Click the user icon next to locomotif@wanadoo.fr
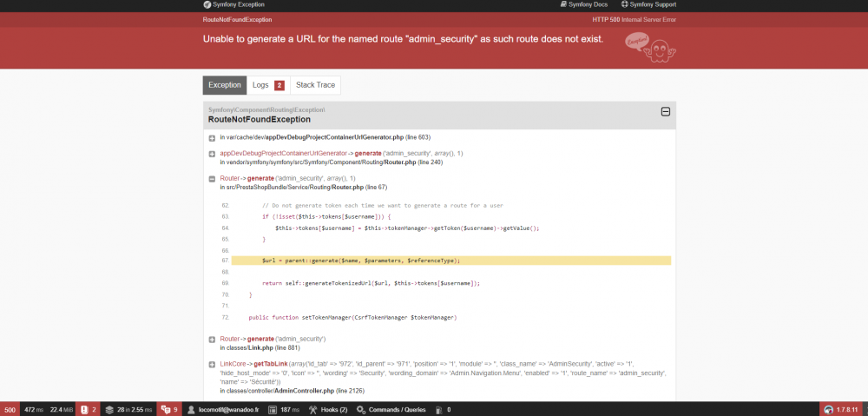Image resolution: width=868 pixels, height=416 pixels. [x=192, y=410]
